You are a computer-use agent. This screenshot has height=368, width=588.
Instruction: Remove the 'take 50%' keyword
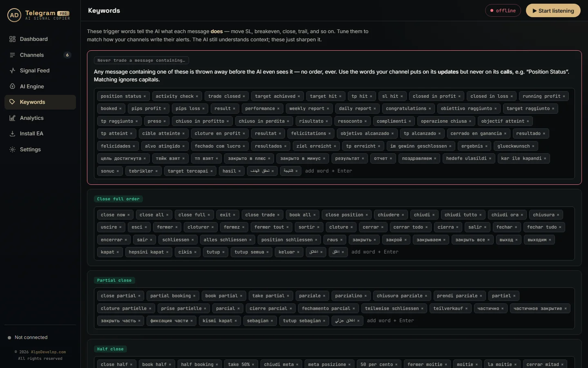click(x=253, y=365)
